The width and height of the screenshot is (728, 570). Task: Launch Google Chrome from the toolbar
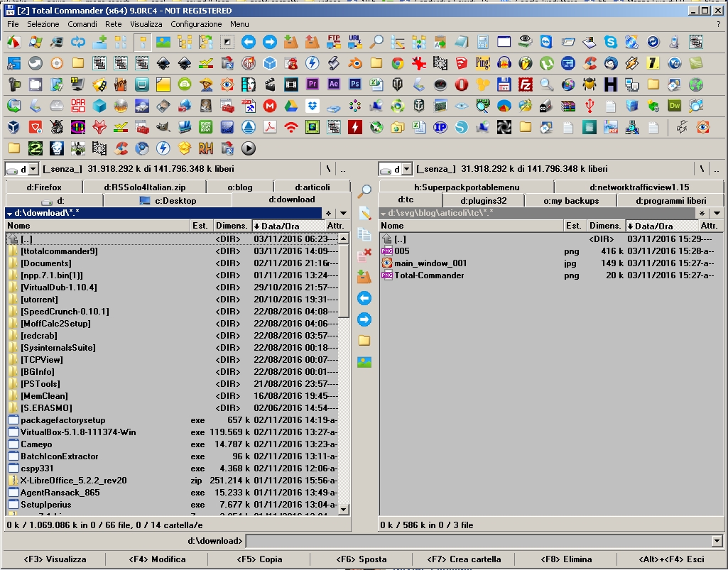point(398,63)
